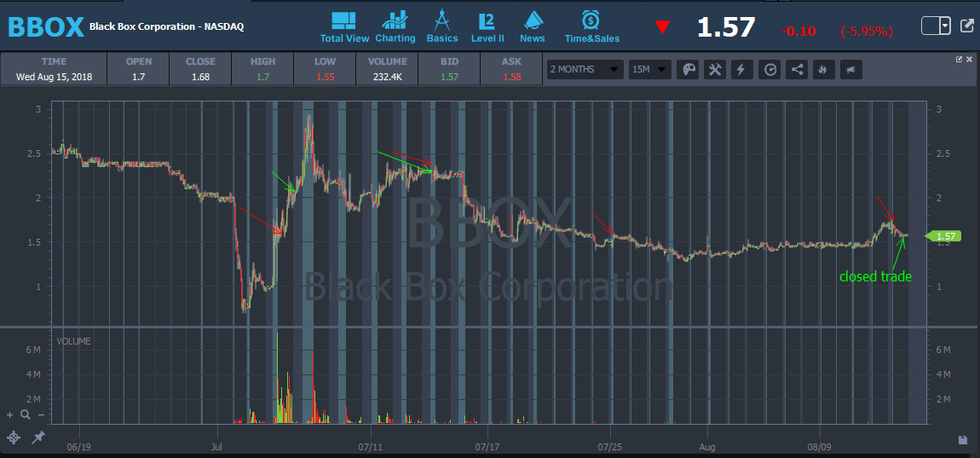Click the BID value cell

pyautogui.click(x=449, y=77)
